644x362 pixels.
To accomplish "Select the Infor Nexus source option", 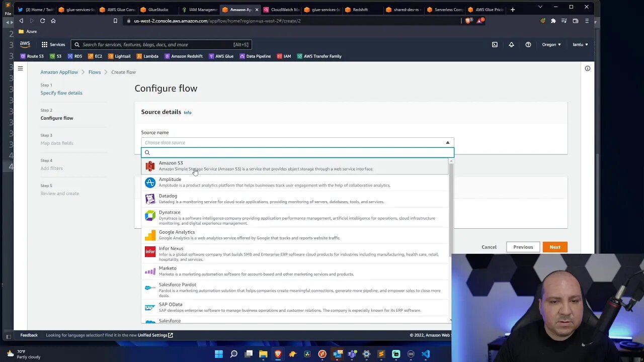I will coord(295,254).
